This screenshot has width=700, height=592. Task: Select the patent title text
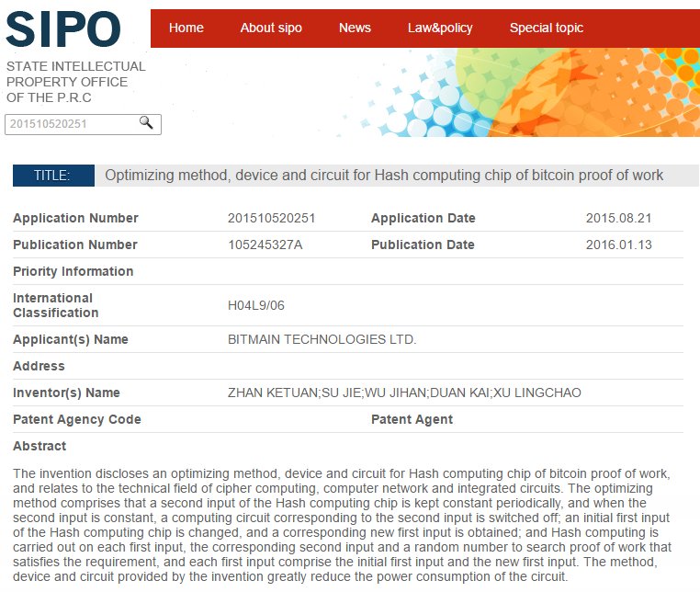point(384,176)
